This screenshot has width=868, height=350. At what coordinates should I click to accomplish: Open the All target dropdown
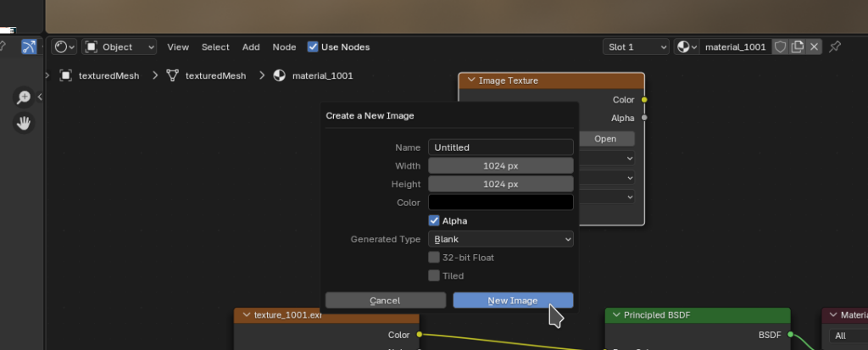coord(848,336)
